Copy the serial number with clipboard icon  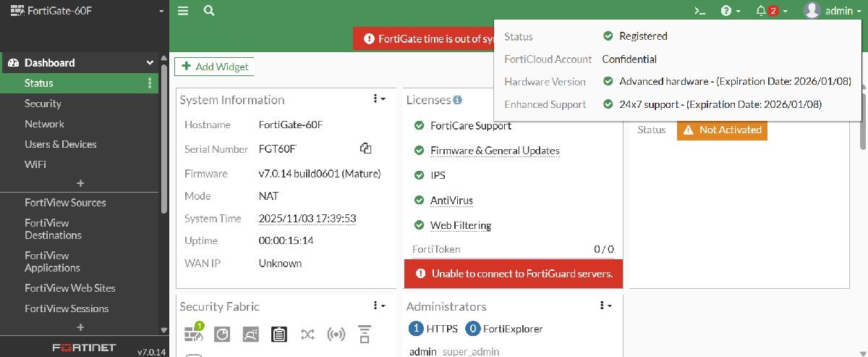(365, 148)
